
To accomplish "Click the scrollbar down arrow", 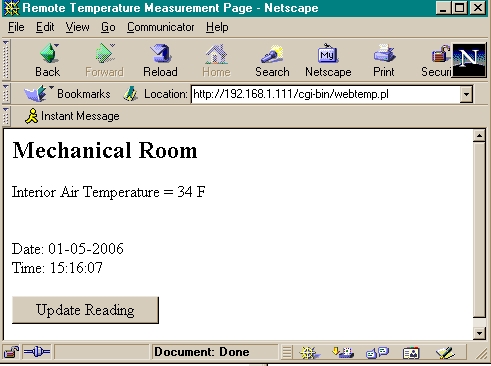I will point(479,333).
